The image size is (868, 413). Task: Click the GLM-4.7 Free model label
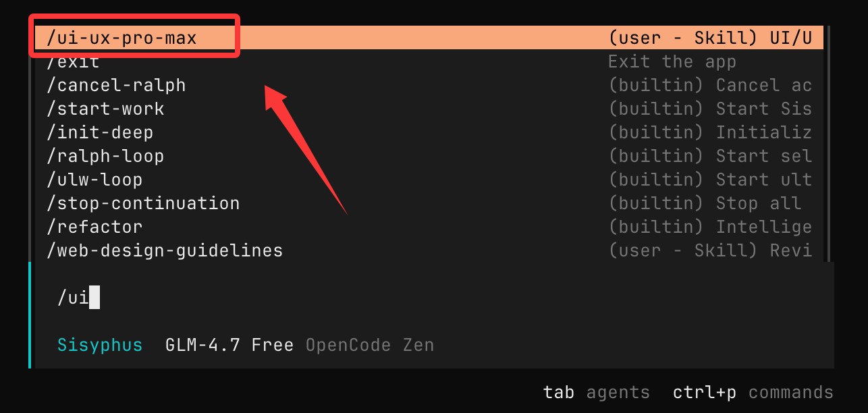tap(229, 346)
